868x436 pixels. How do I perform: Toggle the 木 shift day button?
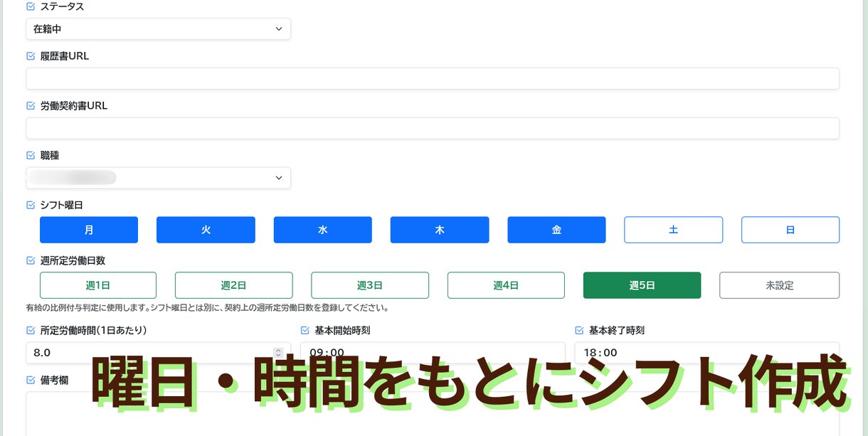point(440,230)
